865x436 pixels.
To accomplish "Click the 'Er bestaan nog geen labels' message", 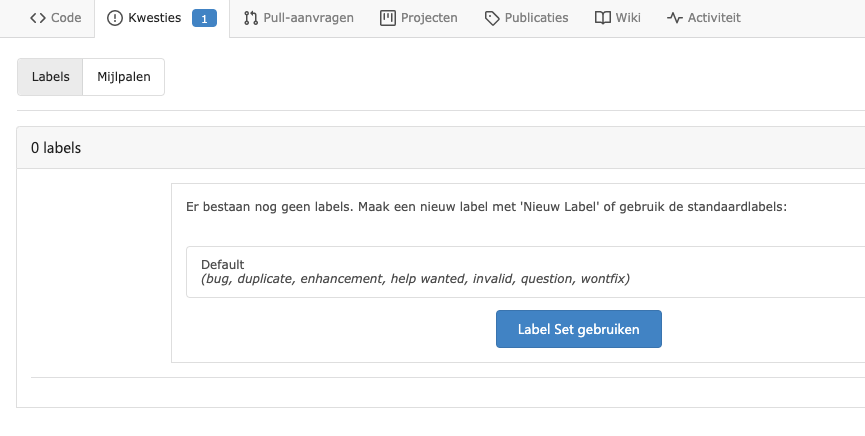I will click(x=486, y=207).
